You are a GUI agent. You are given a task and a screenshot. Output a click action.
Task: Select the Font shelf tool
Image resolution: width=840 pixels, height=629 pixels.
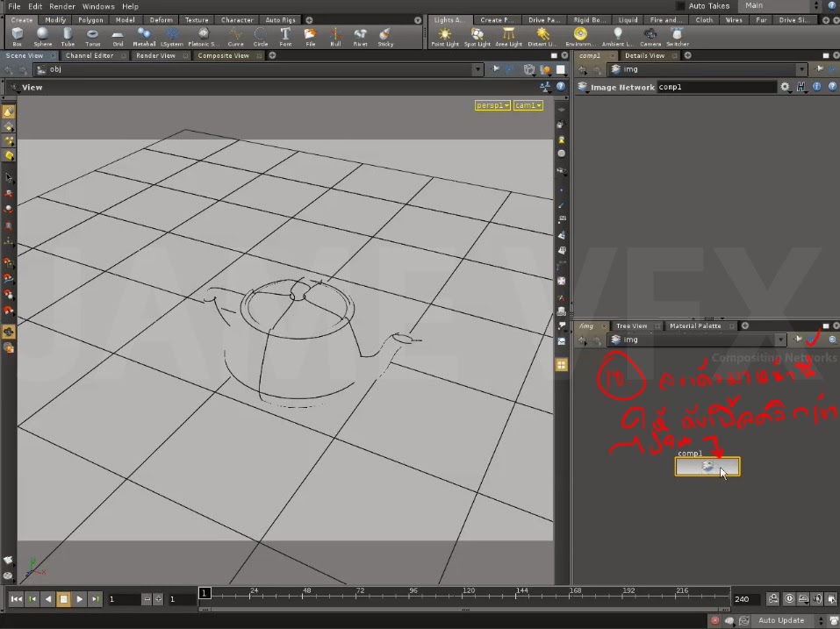[285, 37]
